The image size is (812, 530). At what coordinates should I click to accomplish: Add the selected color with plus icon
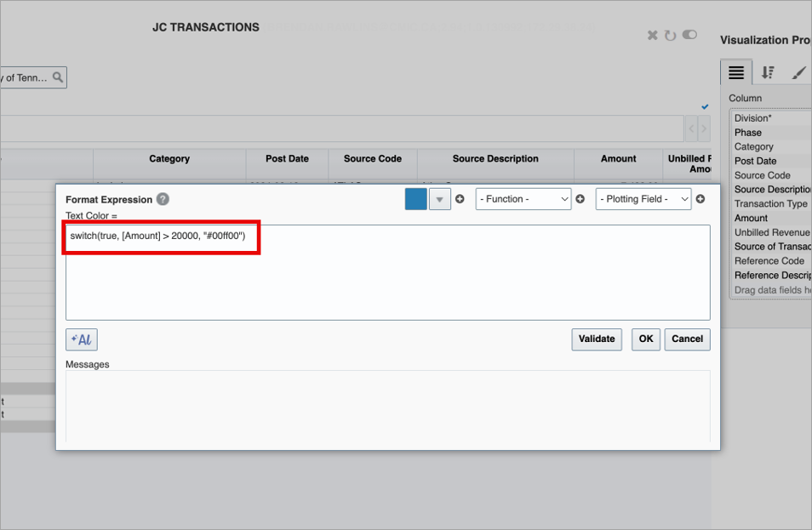(460, 199)
